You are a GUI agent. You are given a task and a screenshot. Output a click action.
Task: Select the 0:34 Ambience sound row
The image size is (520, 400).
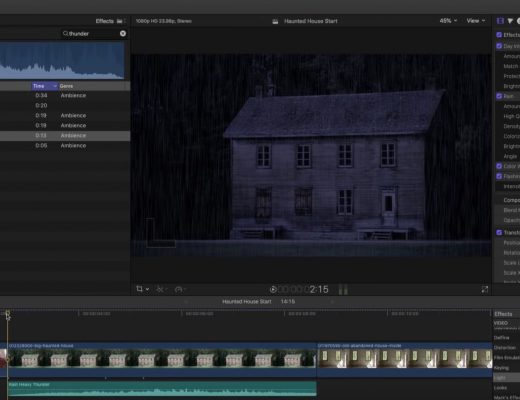click(x=65, y=95)
